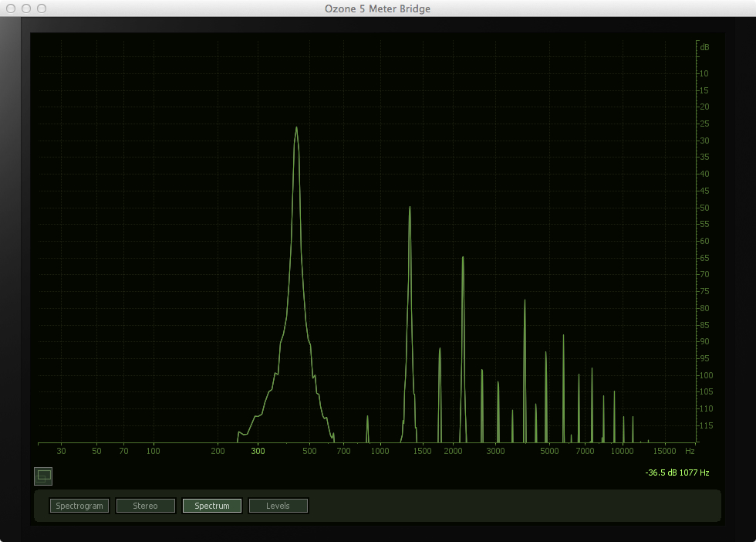The height and width of the screenshot is (542, 756).
Task: Click the -80 dB scale label
Action: [704, 308]
